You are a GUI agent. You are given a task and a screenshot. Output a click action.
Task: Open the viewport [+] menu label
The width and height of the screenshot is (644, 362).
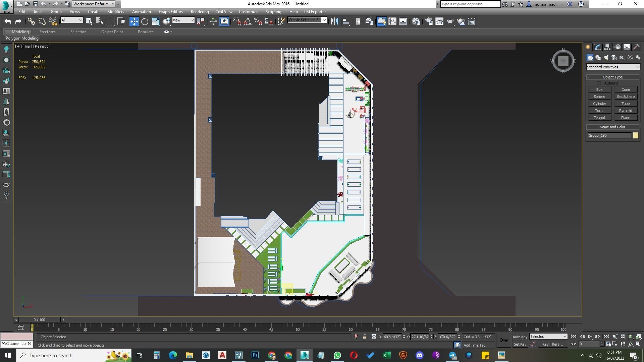point(18,46)
